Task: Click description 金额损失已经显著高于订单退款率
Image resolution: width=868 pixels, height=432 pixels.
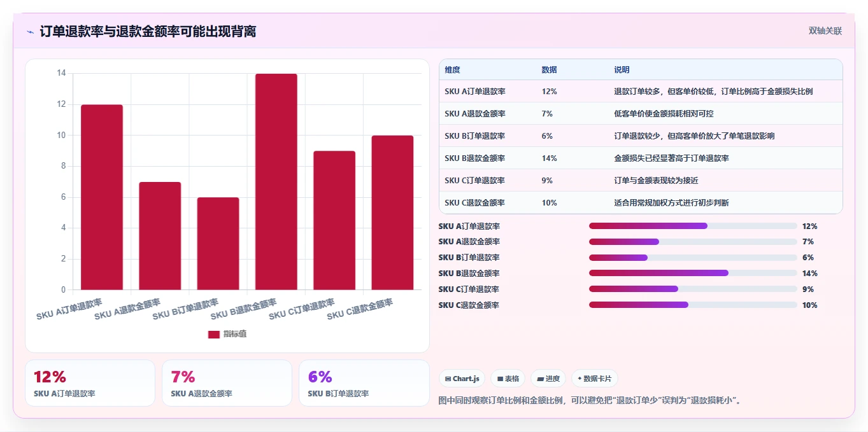Action: (671, 158)
